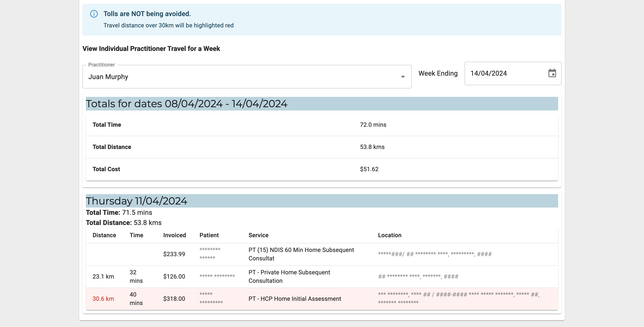Click the Location column header
The height and width of the screenshot is (327, 644).
(389, 235)
